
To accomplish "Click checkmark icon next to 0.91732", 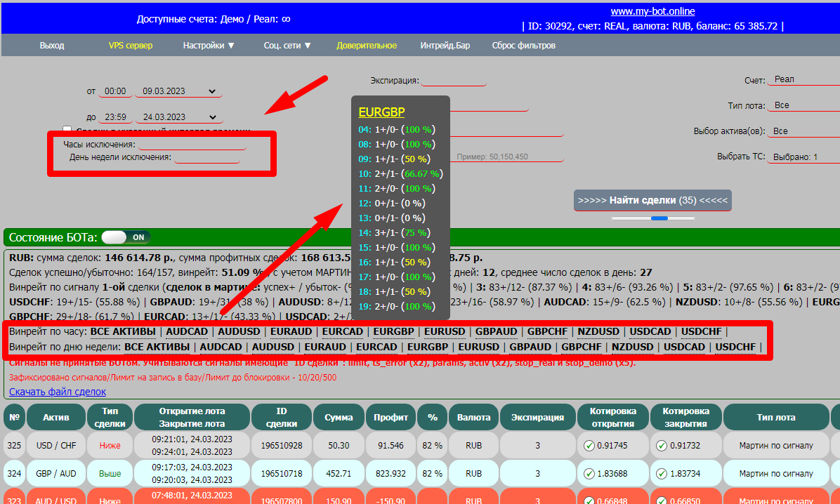I will point(662,446).
